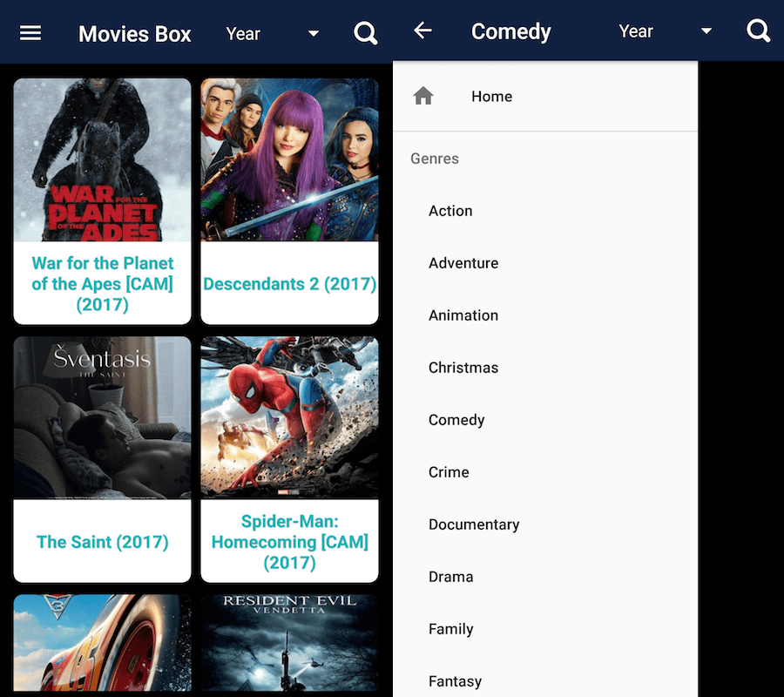Click the Descendants 2 (2017) title
This screenshot has width=784, height=697.
point(289,284)
